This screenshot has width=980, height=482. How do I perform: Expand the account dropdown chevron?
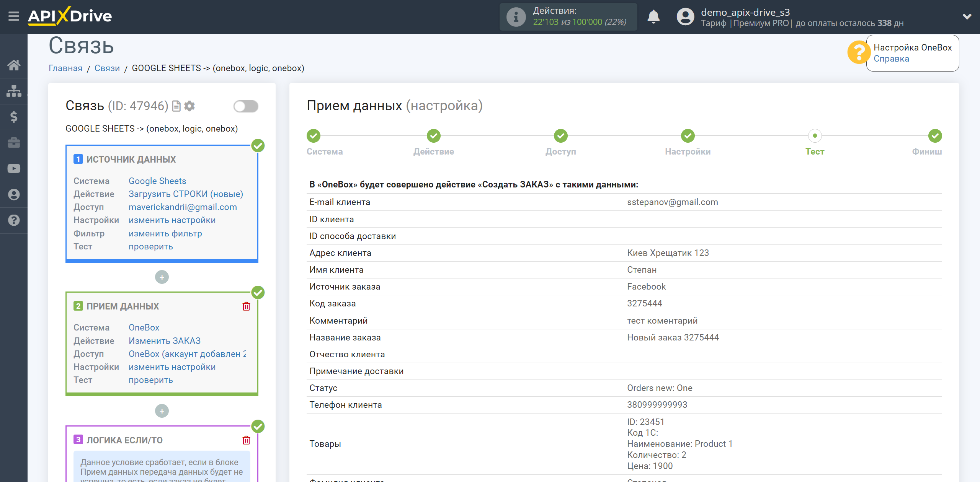click(967, 17)
